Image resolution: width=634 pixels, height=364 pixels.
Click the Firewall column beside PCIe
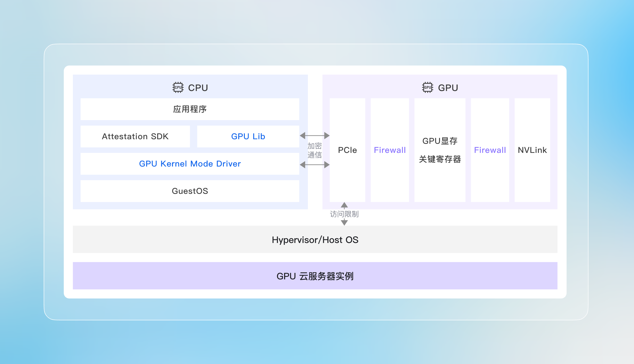tap(390, 150)
